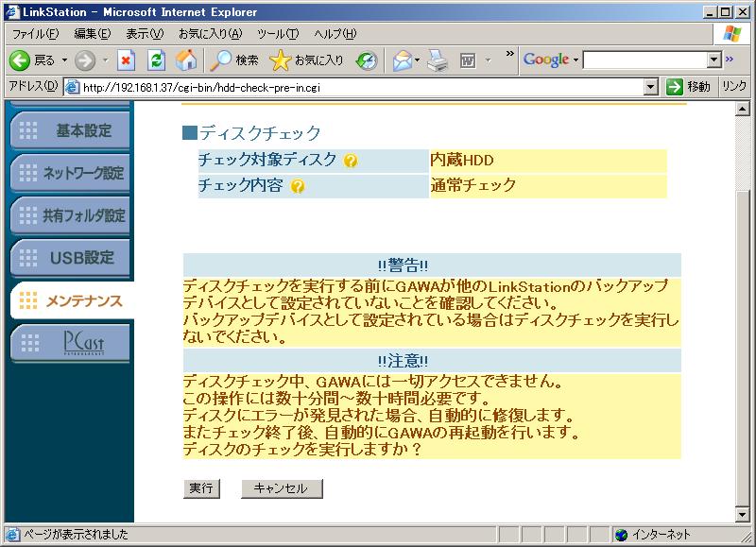The width and height of the screenshot is (756, 547).
Task: Select メンテナンス sidebar section
Action: point(72,300)
